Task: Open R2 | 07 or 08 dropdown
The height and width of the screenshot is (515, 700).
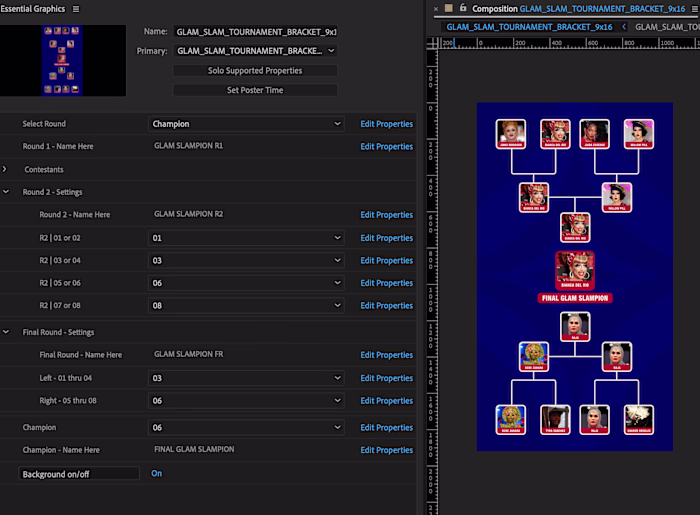Action: point(246,305)
